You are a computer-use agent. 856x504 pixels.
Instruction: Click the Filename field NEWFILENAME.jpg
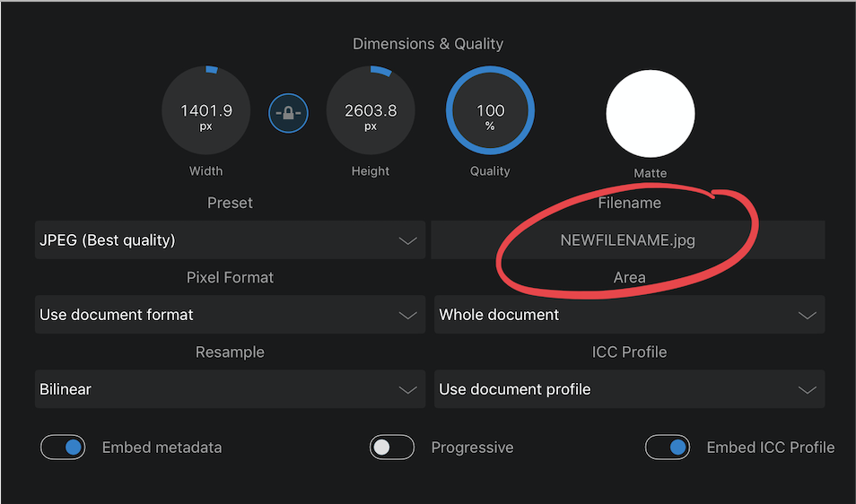coord(627,240)
